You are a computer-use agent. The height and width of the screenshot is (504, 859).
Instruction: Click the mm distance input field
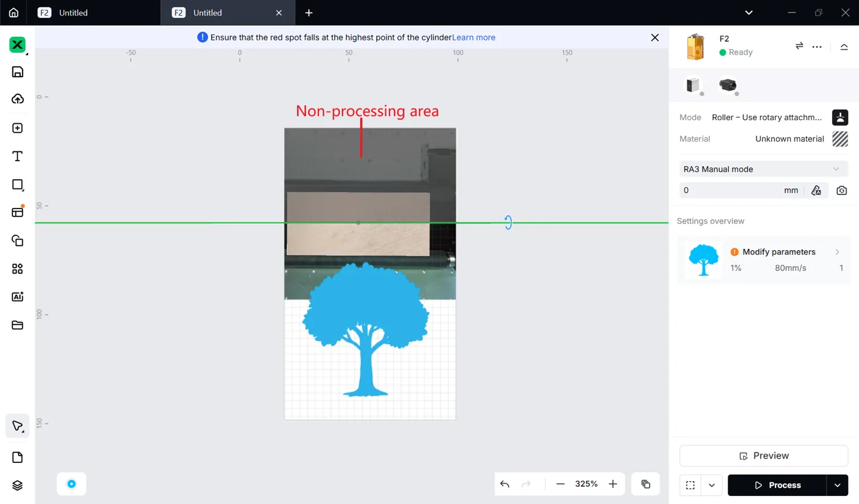[741, 190]
